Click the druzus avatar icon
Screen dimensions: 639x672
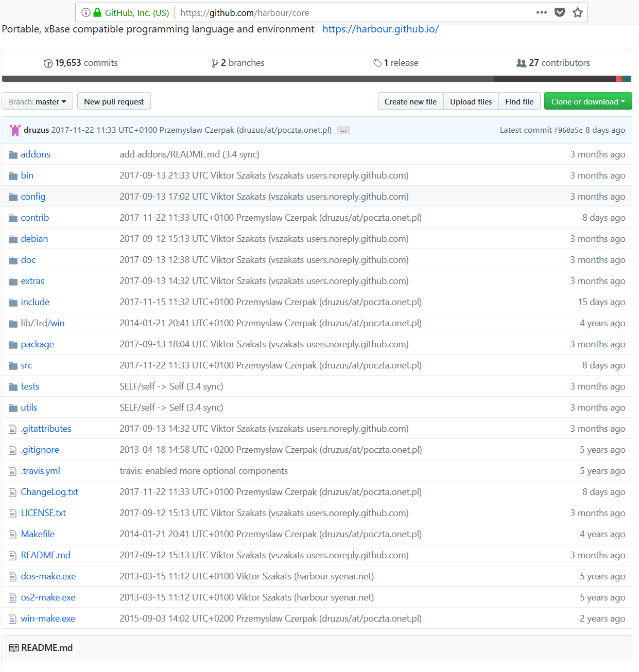click(x=15, y=130)
